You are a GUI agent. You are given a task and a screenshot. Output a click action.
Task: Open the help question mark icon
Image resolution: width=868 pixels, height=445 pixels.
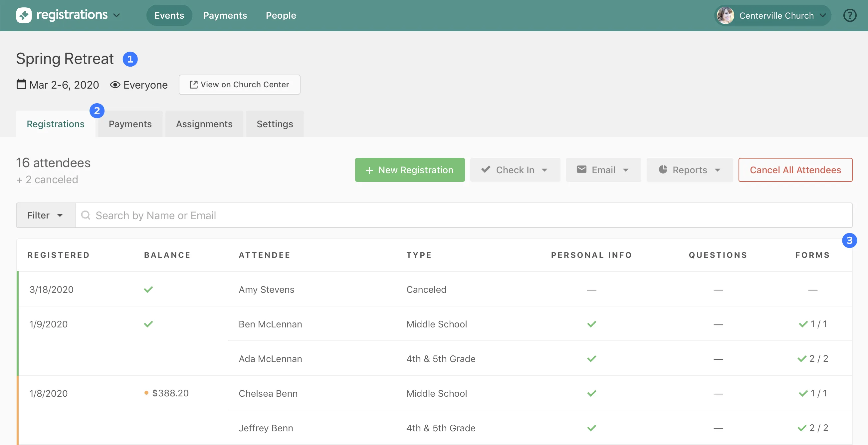tap(849, 16)
